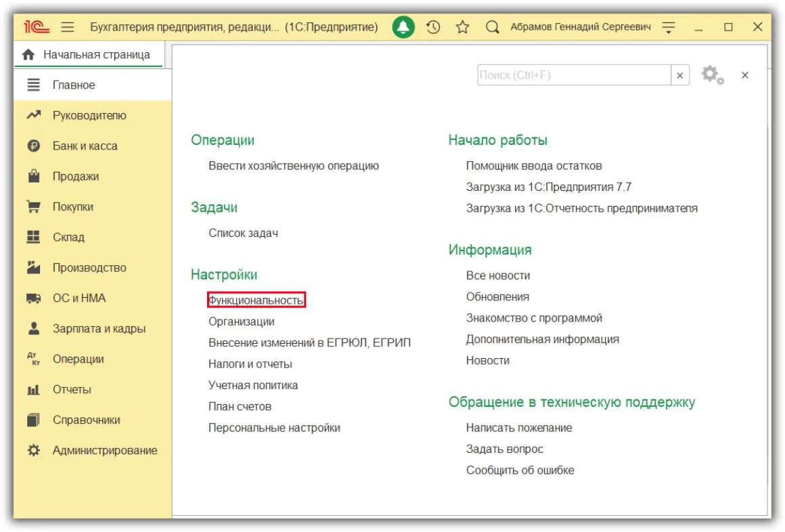
Task: Open the Руководителю section
Action: [x=93, y=116]
